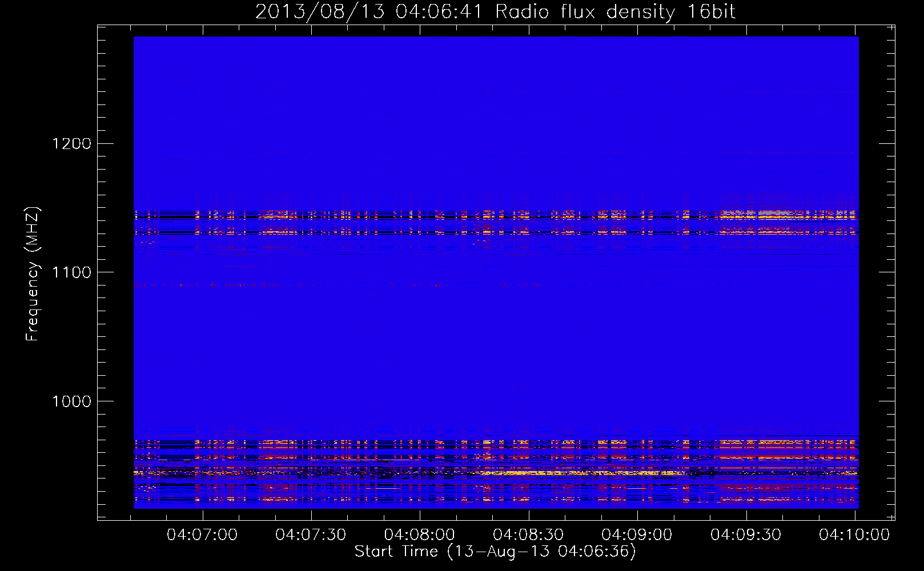The width and height of the screenshot is (924, 571).
Task: Click the 04:08:30 time tick label
Action: 528,535
